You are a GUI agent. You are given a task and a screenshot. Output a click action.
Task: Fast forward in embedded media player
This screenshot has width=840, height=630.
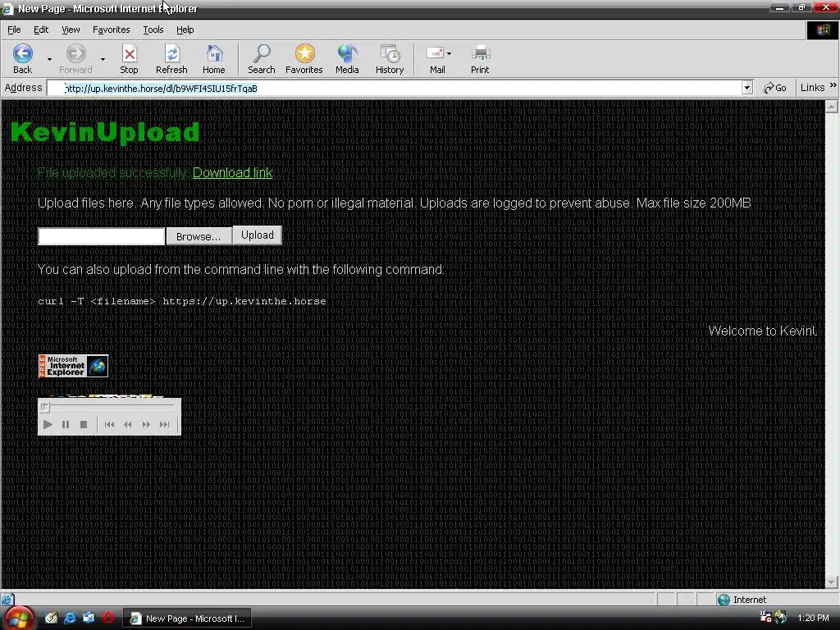146,424
